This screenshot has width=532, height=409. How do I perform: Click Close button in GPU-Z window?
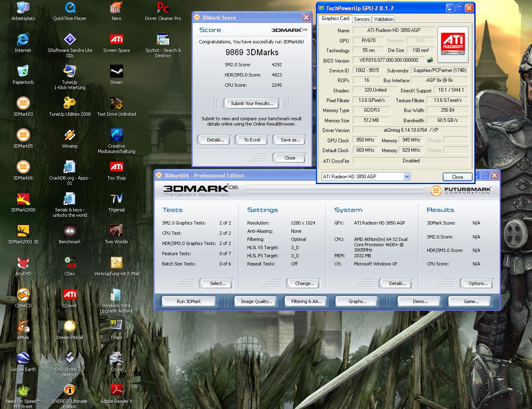point(458,177)
